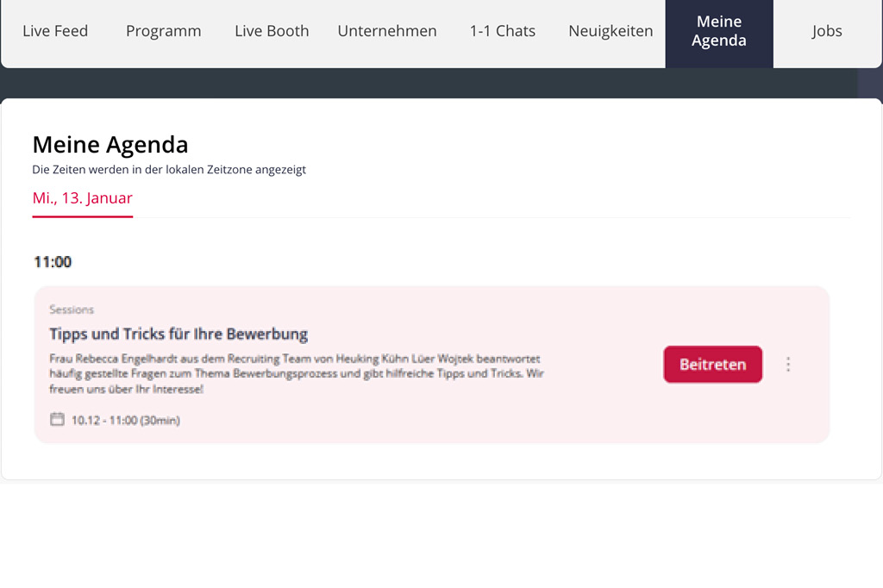Click the 11:00 time heading
The image size is (883, 588).
point(53,262)
